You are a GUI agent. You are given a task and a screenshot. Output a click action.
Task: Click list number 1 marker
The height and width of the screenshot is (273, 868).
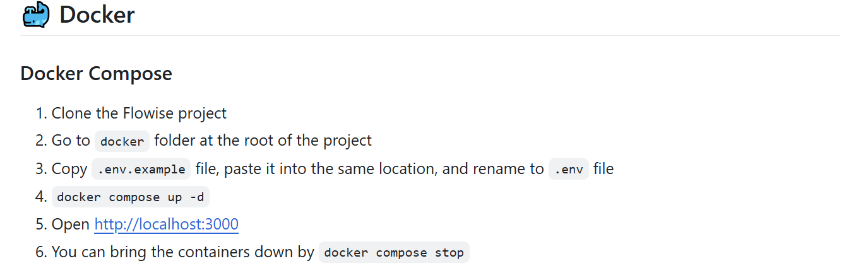click(41, 113)
